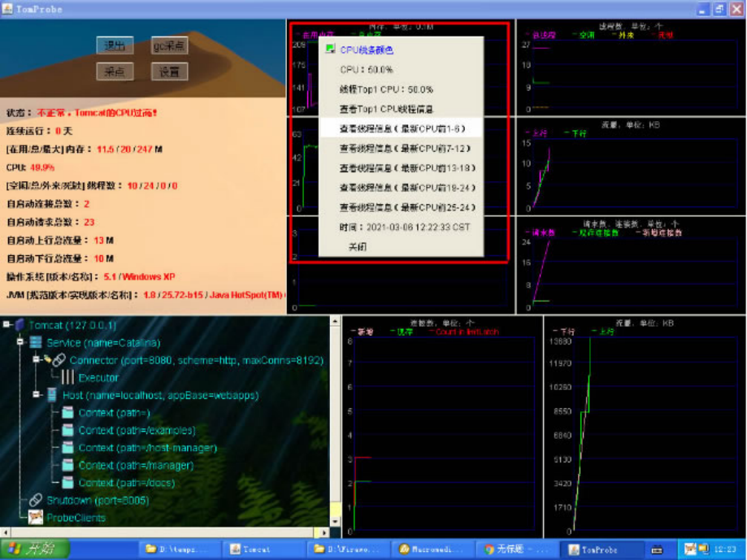Click the 自启动上行总流量: 13 M line
The width and height of the screenshot is (747, 560).
[x=60, y=240]
